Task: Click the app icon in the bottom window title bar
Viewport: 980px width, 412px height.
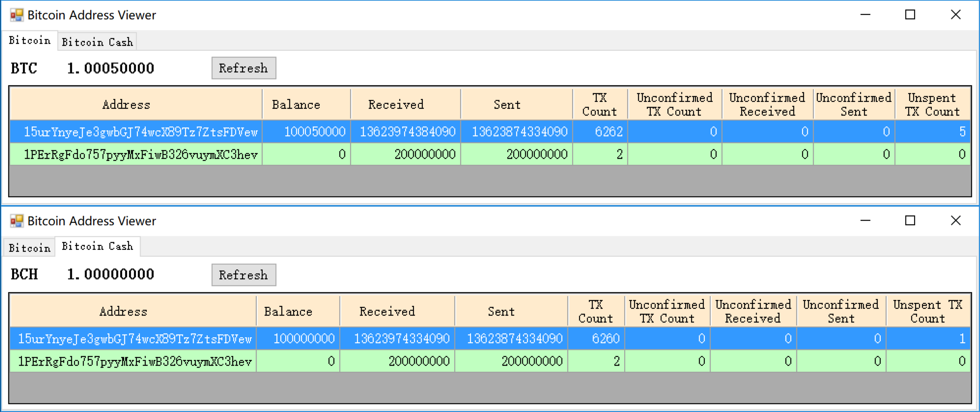Action: (17, 221)
